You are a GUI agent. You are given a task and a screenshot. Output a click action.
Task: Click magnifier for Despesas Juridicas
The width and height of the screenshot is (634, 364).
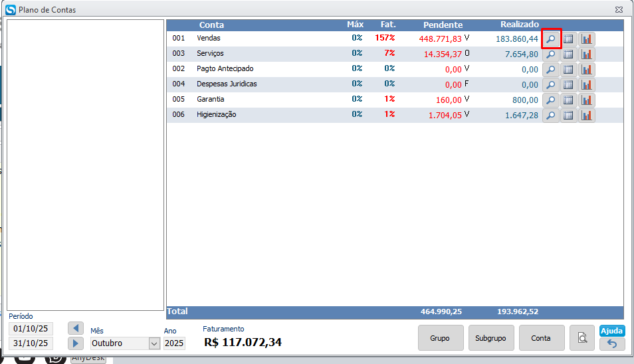(551, 85)
